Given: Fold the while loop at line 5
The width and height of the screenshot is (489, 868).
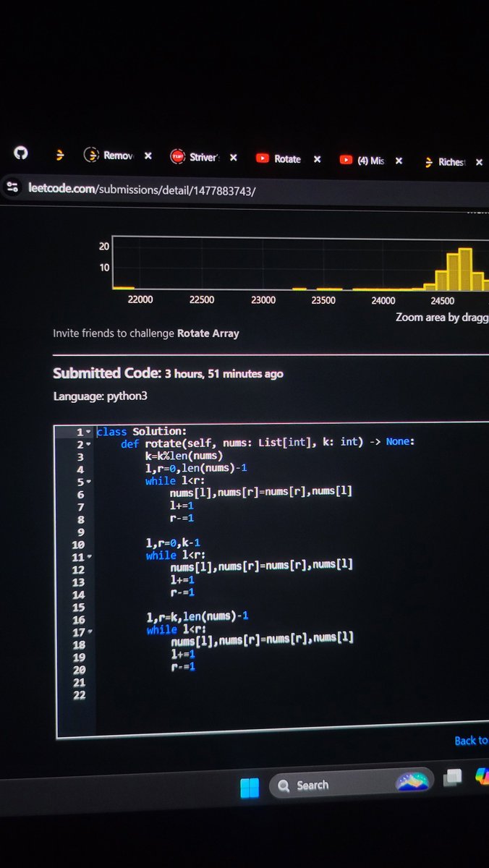Looking at the screenshot, I should pos(88,481).
